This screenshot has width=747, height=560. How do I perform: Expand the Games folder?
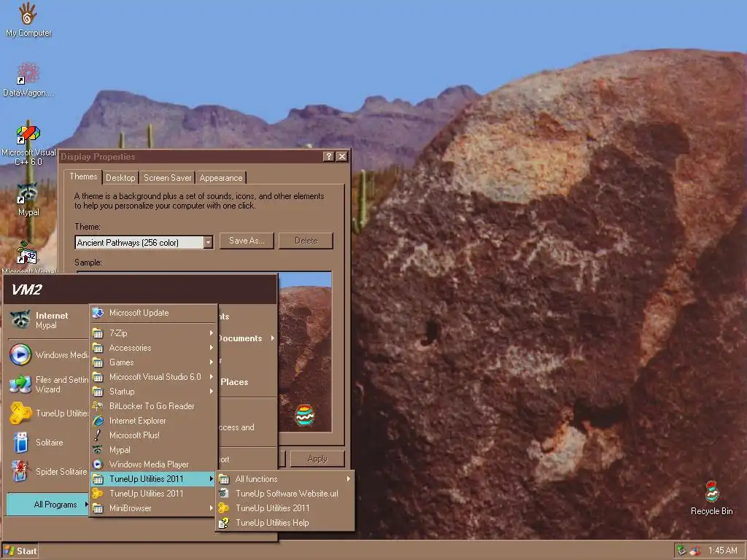point(153,362)
